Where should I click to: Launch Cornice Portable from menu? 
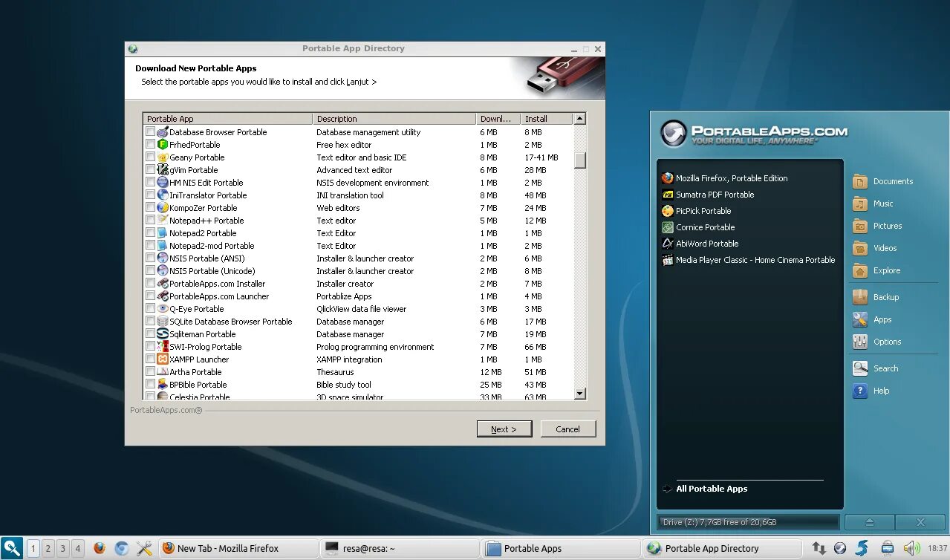(698, 227)
